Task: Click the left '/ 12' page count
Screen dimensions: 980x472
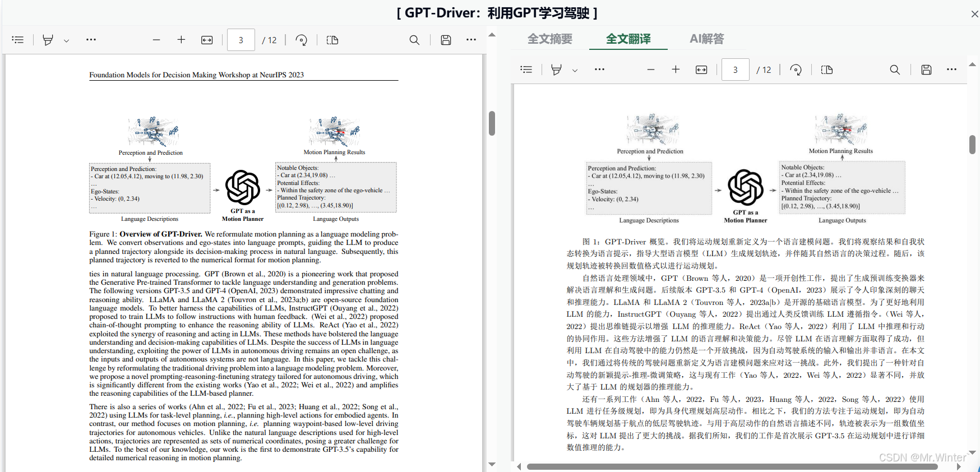Action: 270,40
